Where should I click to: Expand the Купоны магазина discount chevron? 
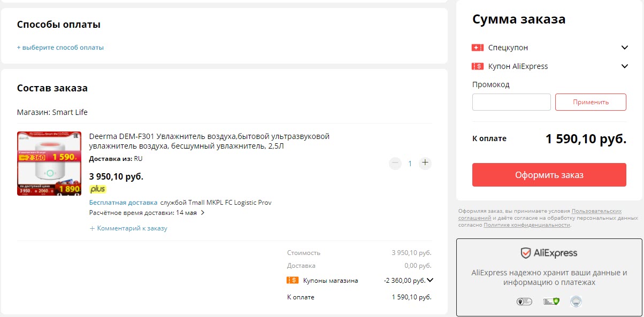(x=430, y=280)
